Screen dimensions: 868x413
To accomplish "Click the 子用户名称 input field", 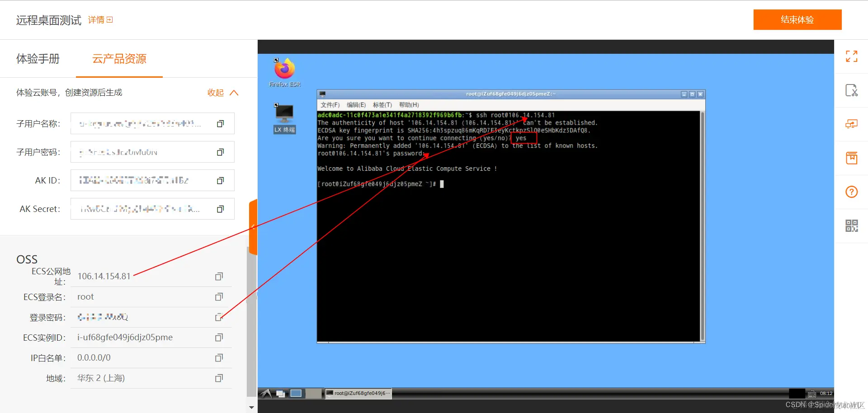I will point(152,123).
